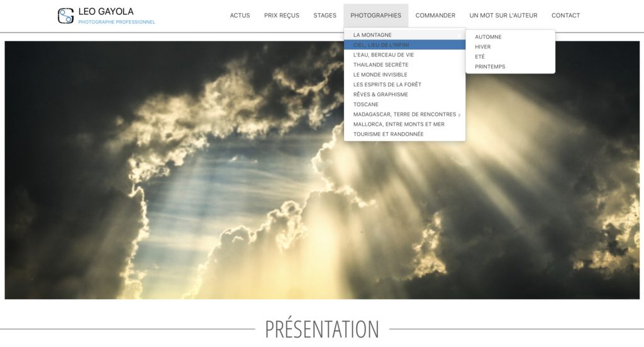Viewport: 644px width, 347px height.
Task: Open LES ESPRITS DE LA FORÊT gallery
Action: tap(404, 84)
